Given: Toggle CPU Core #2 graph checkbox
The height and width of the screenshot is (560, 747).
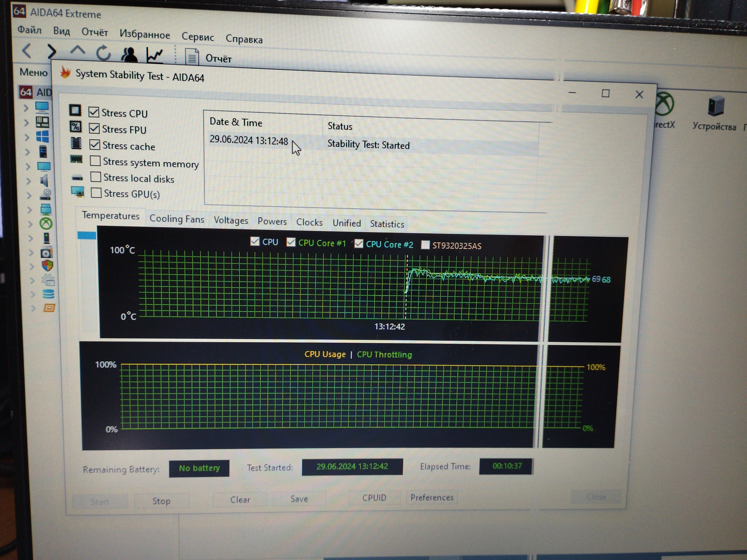Looking at the screenshot, I should pos(359,244).
